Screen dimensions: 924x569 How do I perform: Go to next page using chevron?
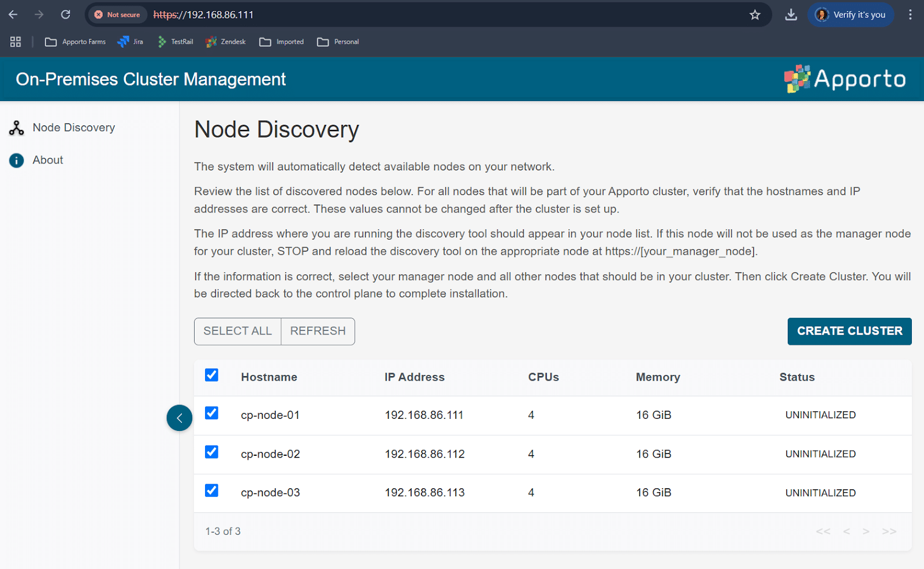(x=866, y=531)
